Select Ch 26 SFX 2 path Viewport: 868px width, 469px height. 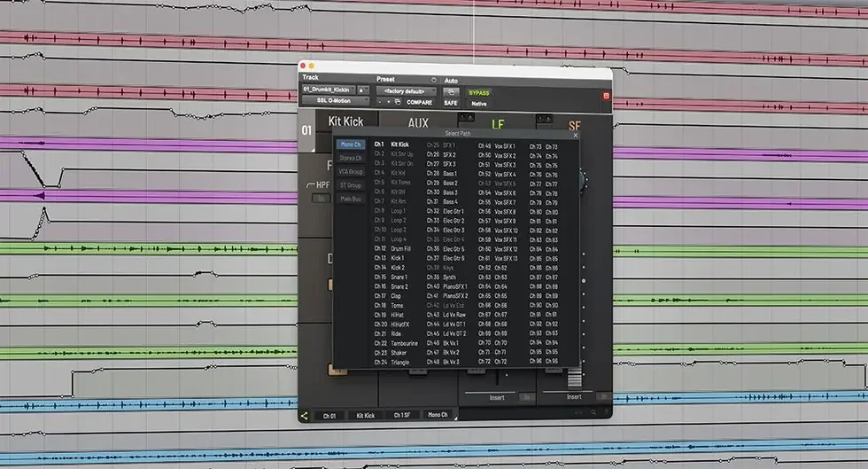(x=441, y=154)
